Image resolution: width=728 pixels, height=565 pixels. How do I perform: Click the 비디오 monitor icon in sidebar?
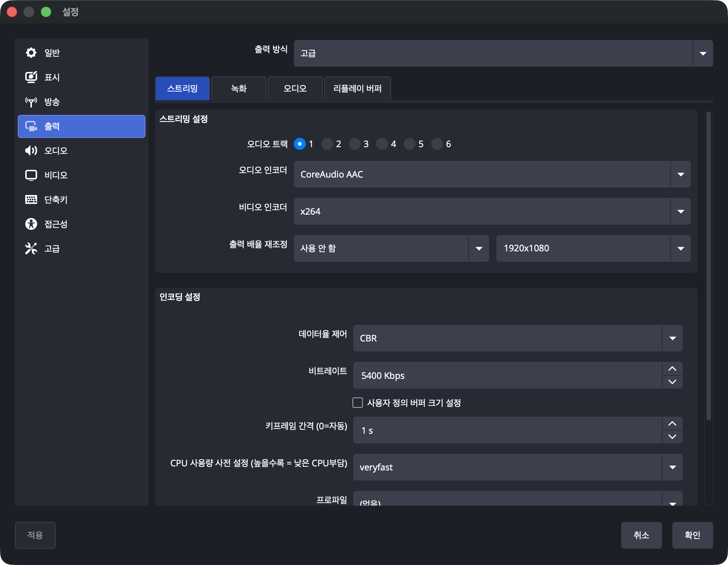[31, 175]
